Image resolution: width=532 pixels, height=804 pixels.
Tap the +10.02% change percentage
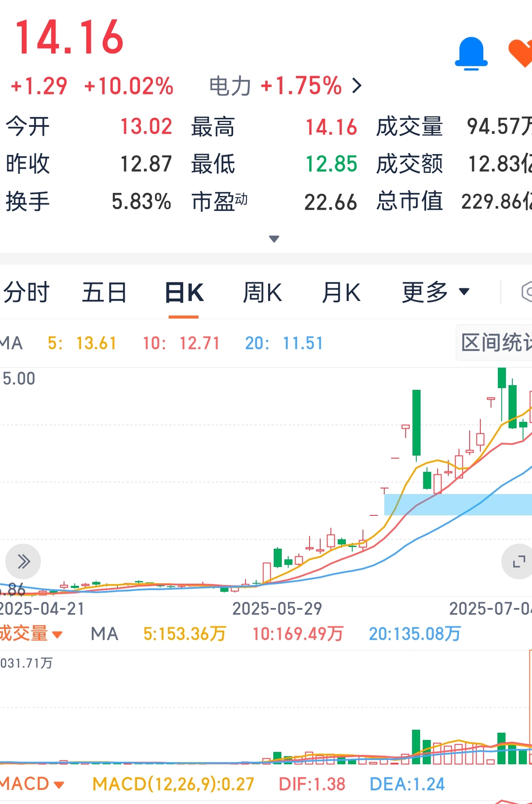(x=129, y=86)
